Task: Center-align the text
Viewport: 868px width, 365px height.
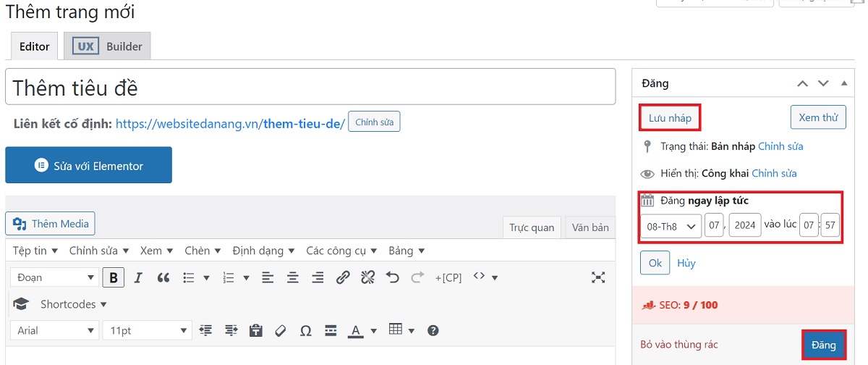Action: (x=293, y=277)
